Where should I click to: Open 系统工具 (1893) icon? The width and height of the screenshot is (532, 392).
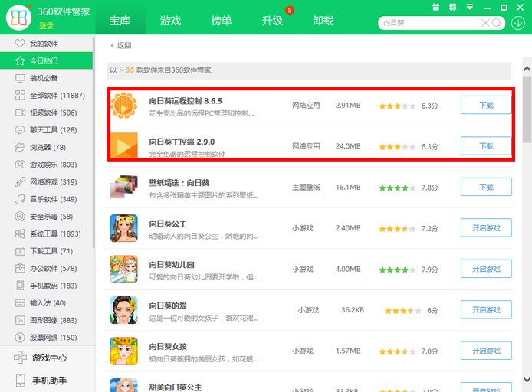pyautogui.click(x=20, y=234)
